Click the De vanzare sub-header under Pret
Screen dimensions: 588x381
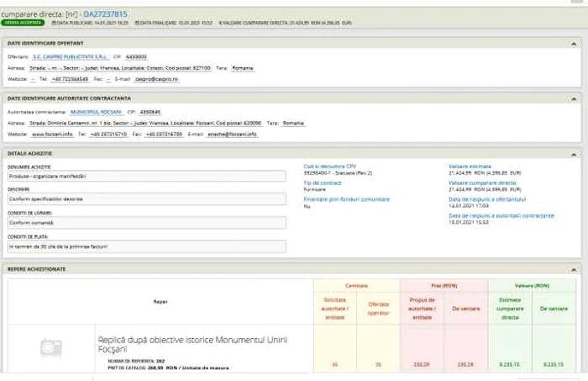(465, 309)
